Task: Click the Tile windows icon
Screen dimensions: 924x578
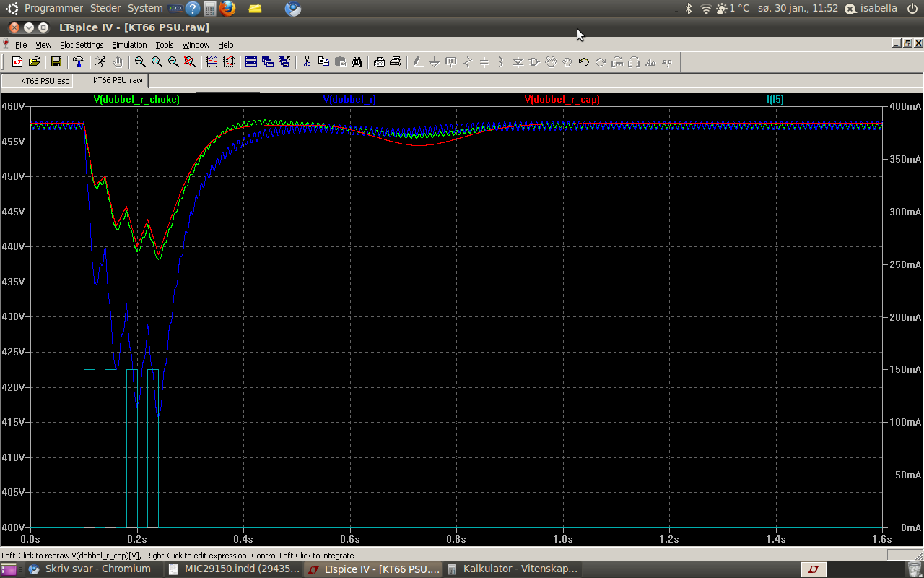Action: [251, 62]
